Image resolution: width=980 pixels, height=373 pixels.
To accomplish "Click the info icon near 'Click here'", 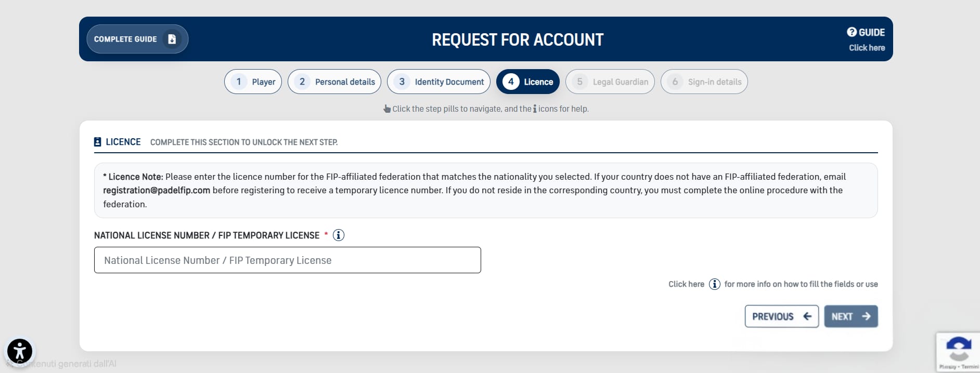I will (715, 284).
